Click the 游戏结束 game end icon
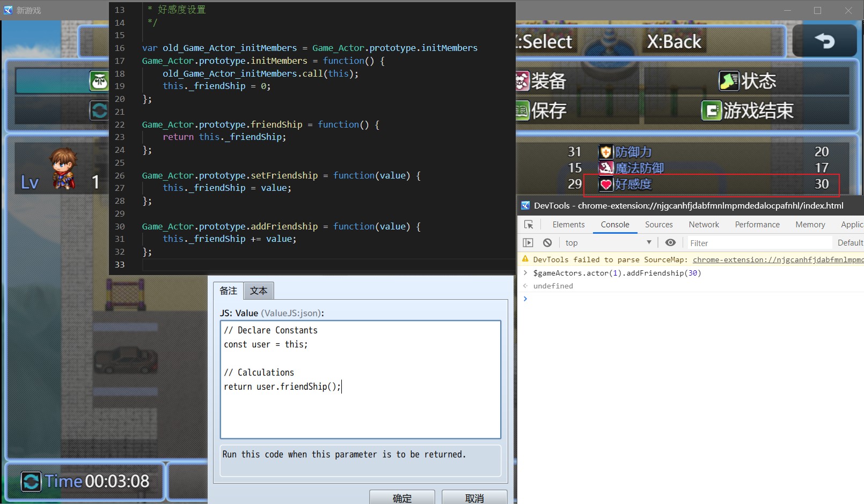864x504 pixels. tap(712, 111)
